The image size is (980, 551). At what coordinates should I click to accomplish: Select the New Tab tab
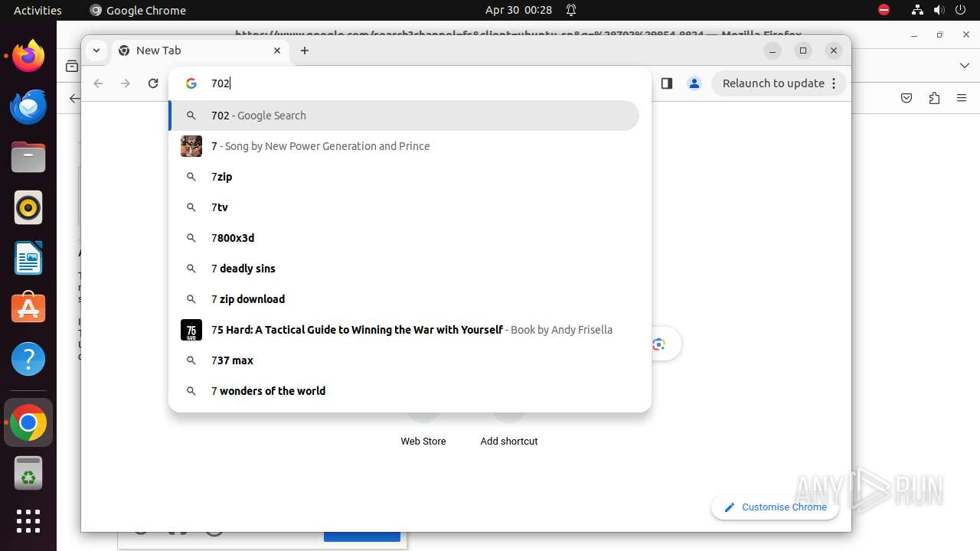pos(199,51)
